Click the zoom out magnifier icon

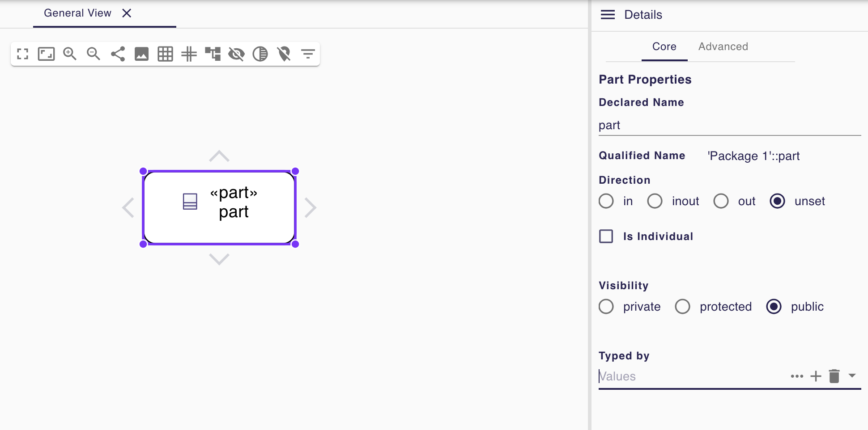pyautogui.click(x=94, y=54)
